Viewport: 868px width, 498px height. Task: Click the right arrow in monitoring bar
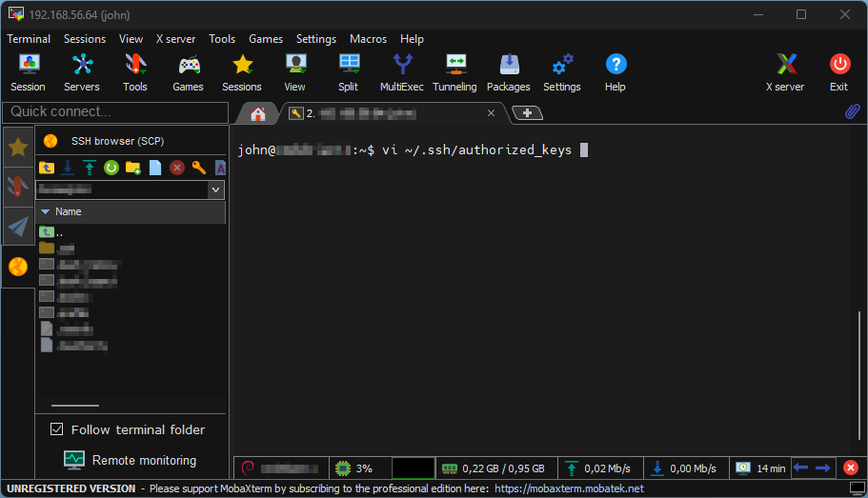point(823,468)
